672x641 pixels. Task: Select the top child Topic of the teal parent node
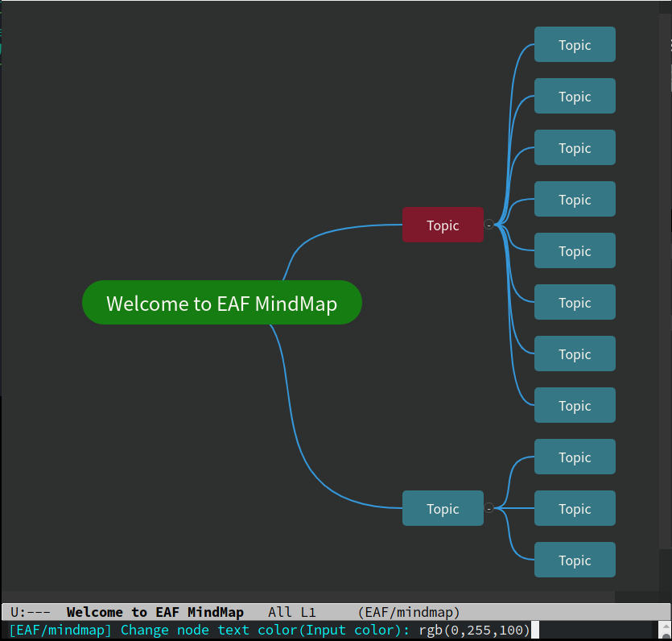pos(575,457)
